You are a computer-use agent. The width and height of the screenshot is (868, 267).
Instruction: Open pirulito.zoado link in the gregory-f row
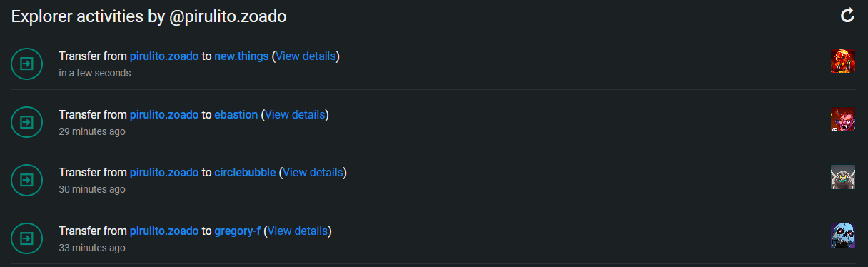click(164, 231)
